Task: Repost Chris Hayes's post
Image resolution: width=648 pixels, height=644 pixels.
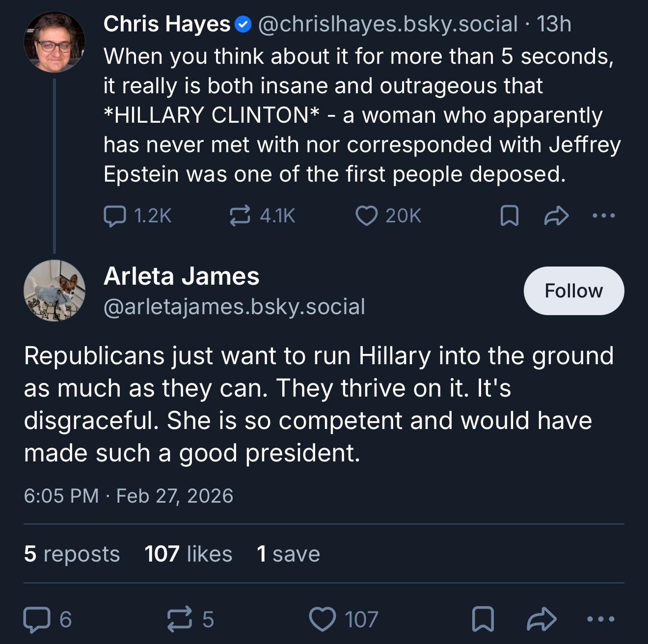Action: point(240,216)
